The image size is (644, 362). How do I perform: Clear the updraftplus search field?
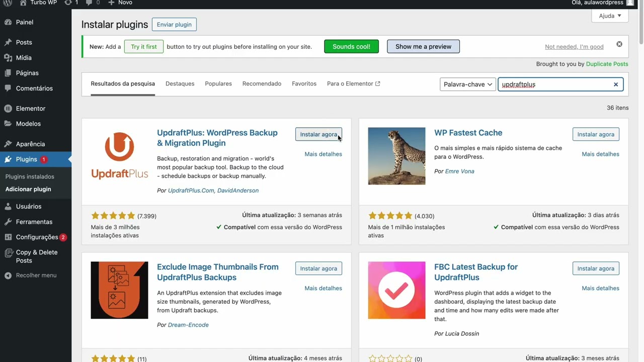point(615,84)
